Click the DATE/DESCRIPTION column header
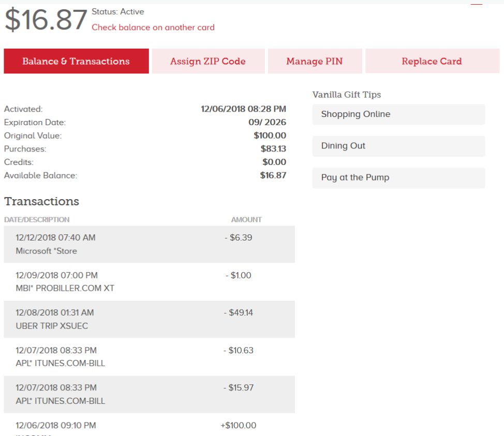The height and width of the screenshot is (436, 504). pyautogui.click(x=36, y=219)
